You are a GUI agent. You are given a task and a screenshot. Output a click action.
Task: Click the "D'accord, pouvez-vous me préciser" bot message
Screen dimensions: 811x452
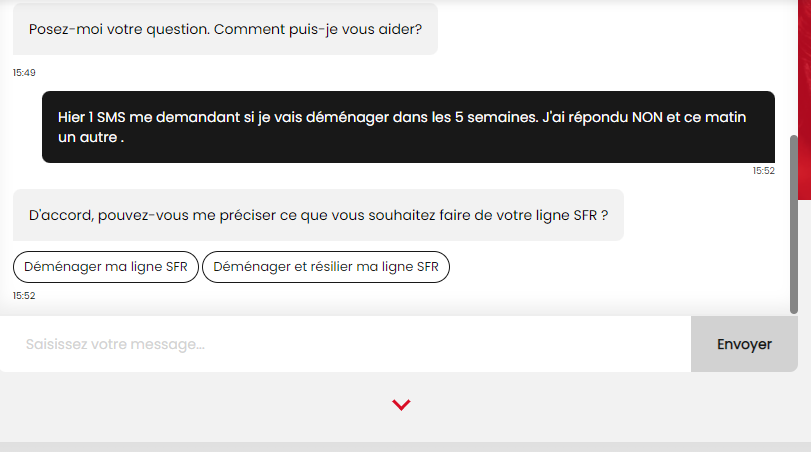click(318, 215)
